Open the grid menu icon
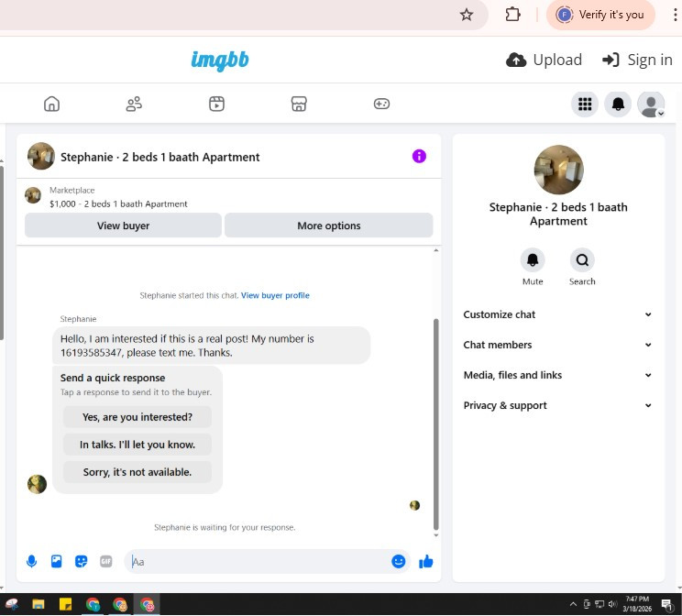The image size is (682, 616). (585, 104)
